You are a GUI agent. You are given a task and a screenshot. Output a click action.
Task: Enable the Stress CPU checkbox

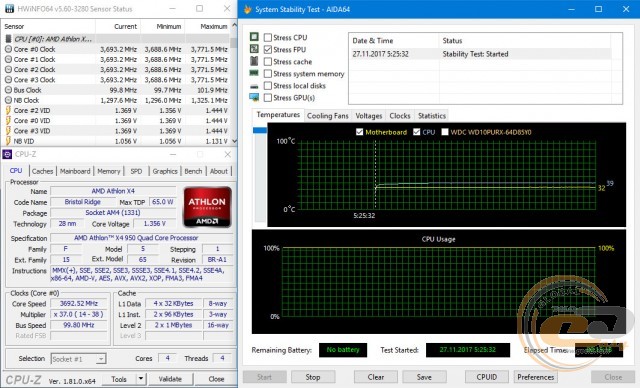point(268,38)
